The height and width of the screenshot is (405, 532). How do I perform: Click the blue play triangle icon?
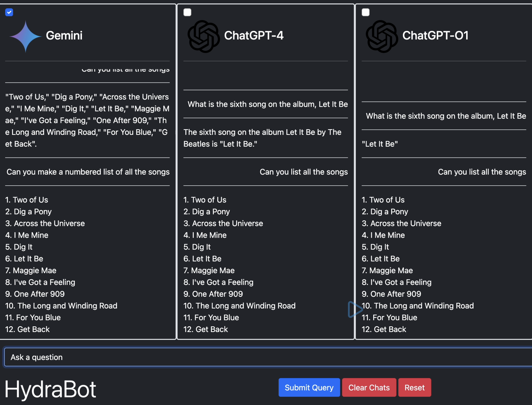click(355, 309)
